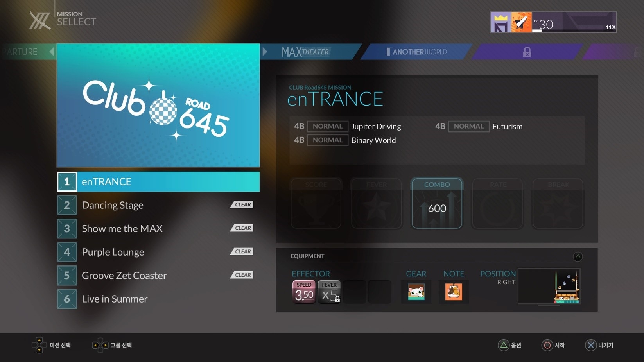
Task: Click the Futurism song entry
Action: [479, 126]
